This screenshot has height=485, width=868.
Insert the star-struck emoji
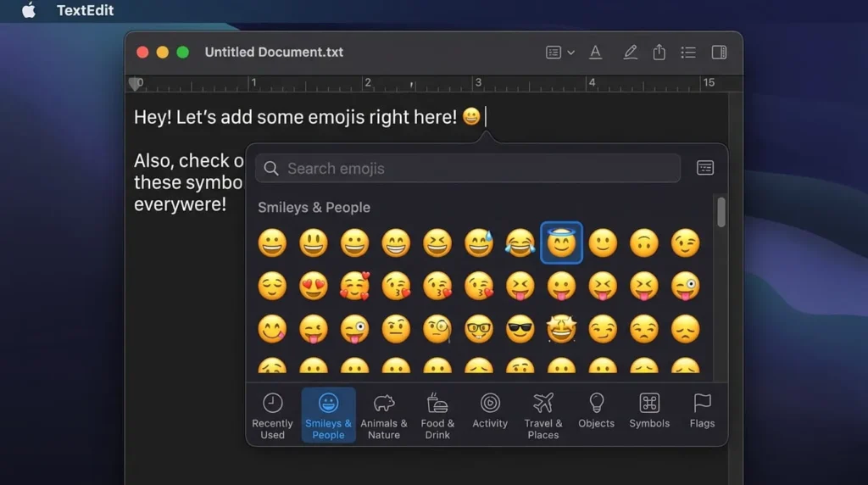(x=561, y=329)
